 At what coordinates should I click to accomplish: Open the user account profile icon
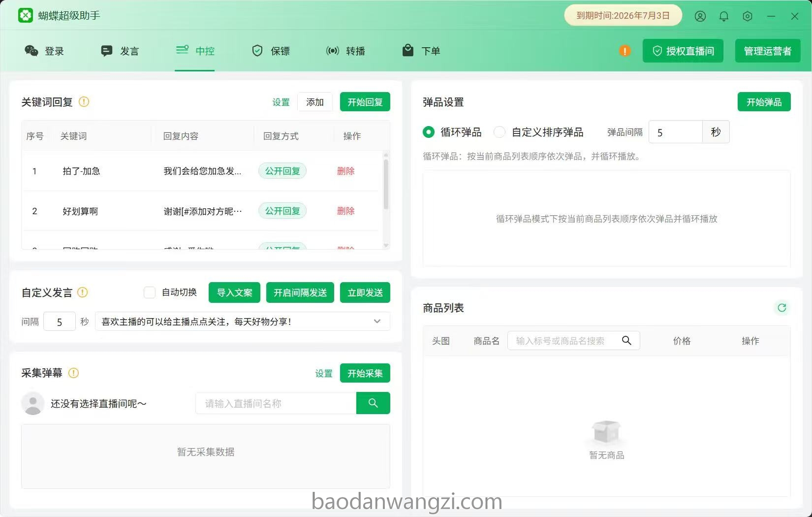point(700,16)
